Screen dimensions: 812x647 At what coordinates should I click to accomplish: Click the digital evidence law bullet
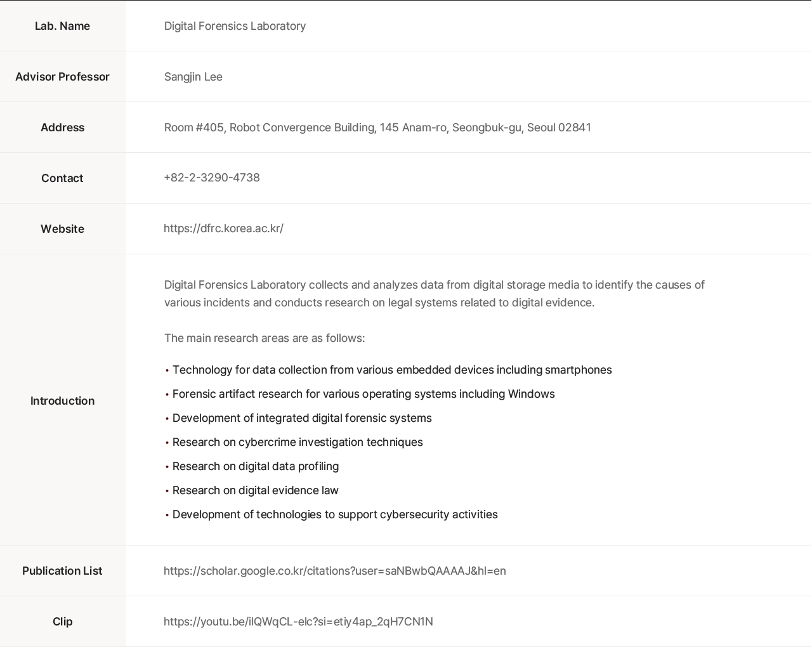255,490
